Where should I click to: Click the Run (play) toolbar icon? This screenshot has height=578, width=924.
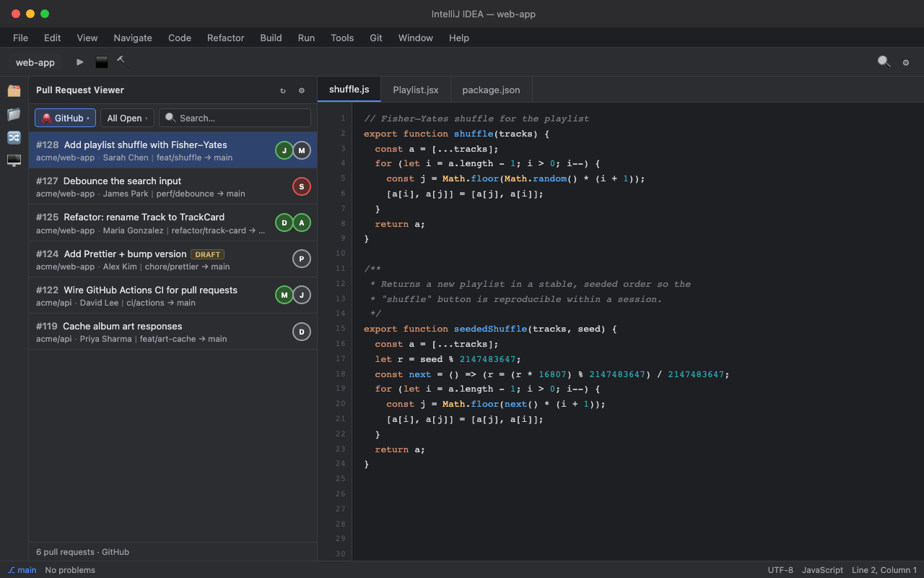[x=80, y=62]
